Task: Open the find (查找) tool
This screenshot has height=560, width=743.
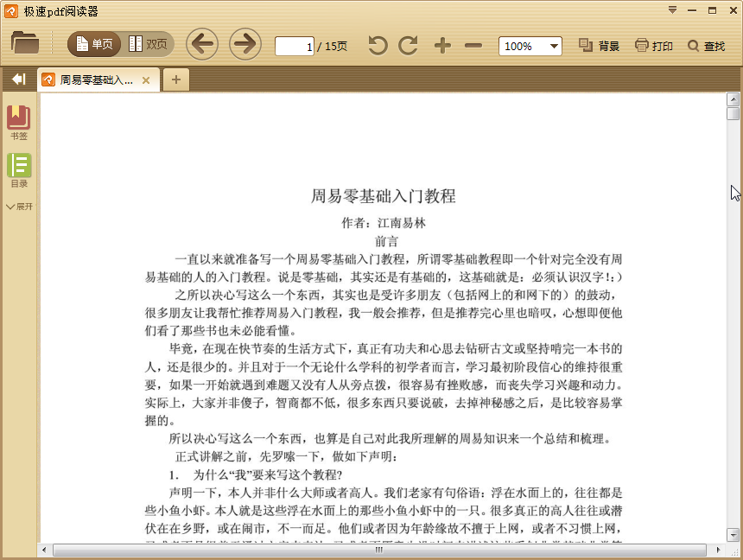Action: point(706,46)
